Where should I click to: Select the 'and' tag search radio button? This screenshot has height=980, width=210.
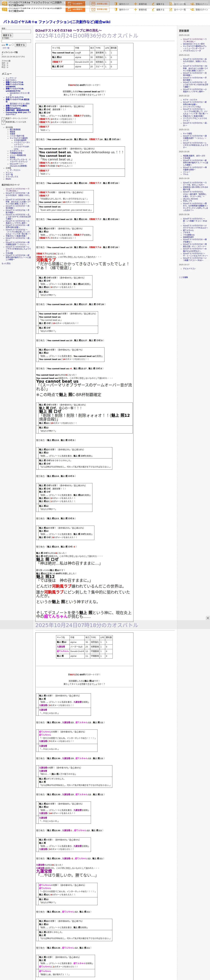pos(7,45)
